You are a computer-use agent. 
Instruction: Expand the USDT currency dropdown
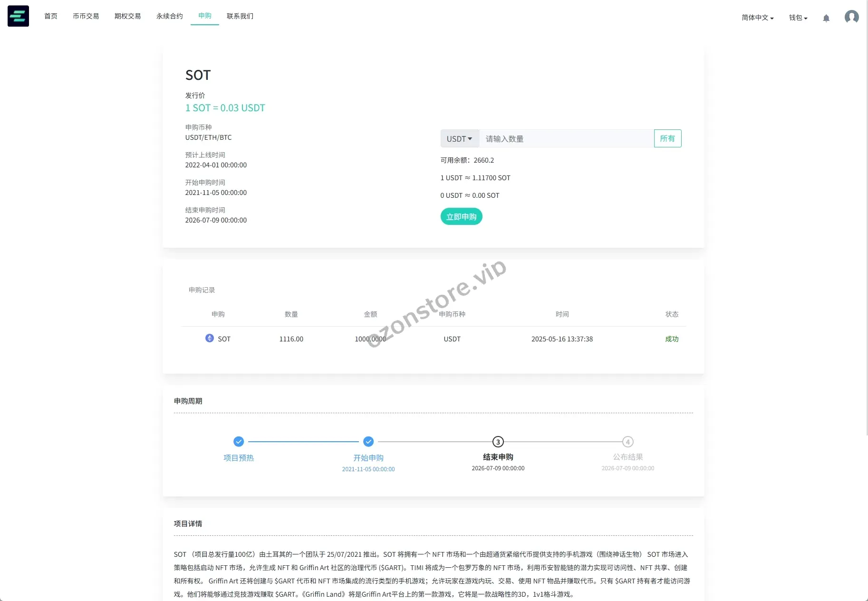(459, 139)
